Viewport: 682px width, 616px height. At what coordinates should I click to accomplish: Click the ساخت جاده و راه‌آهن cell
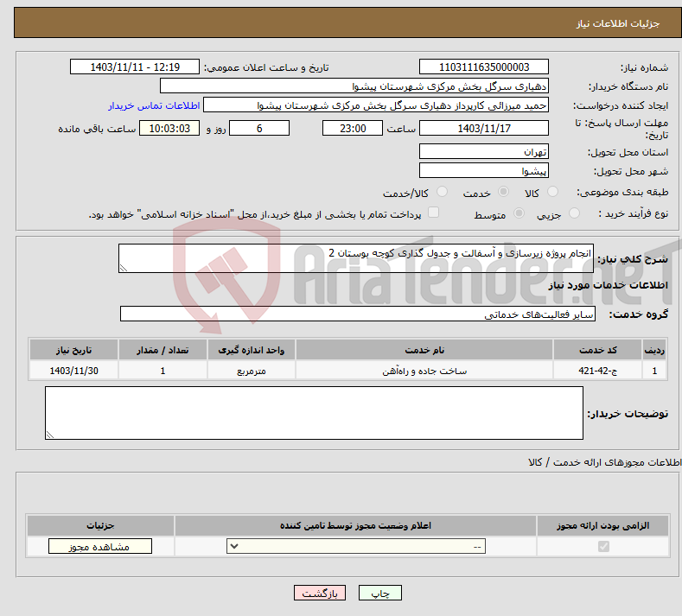pyautogui.click(x=424, y=371)
